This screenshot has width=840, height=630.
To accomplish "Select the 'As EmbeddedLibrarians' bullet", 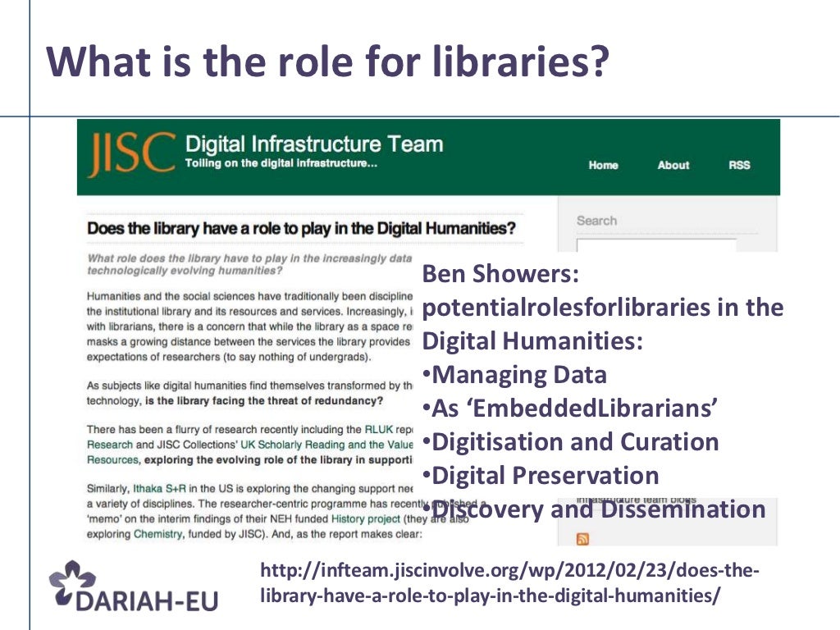I will pos(570,409).
